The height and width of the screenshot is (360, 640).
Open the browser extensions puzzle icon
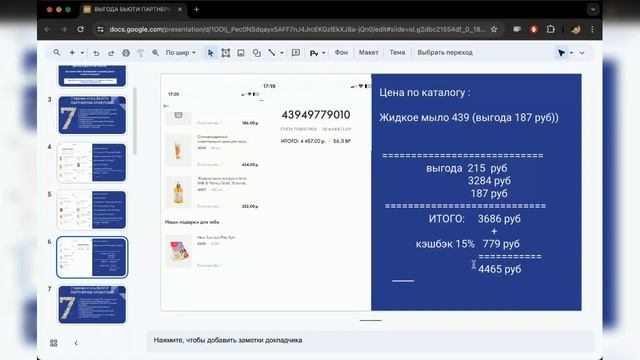click(551, 29)
